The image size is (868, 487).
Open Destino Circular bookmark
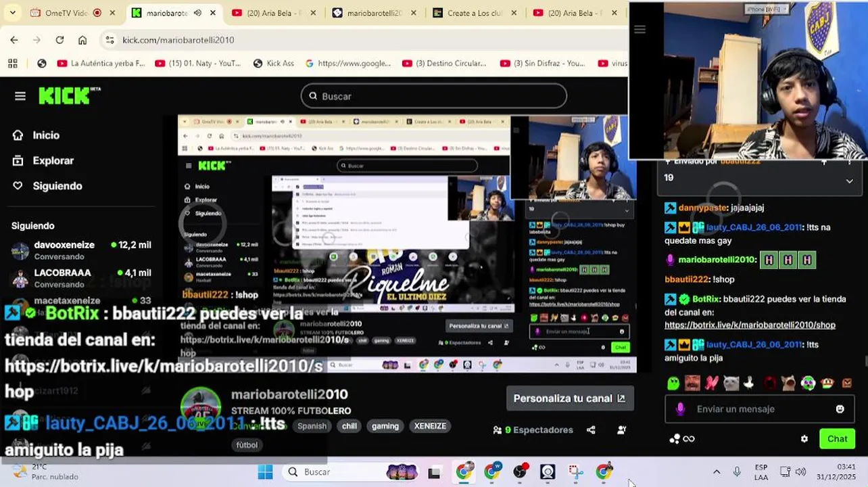444,64
